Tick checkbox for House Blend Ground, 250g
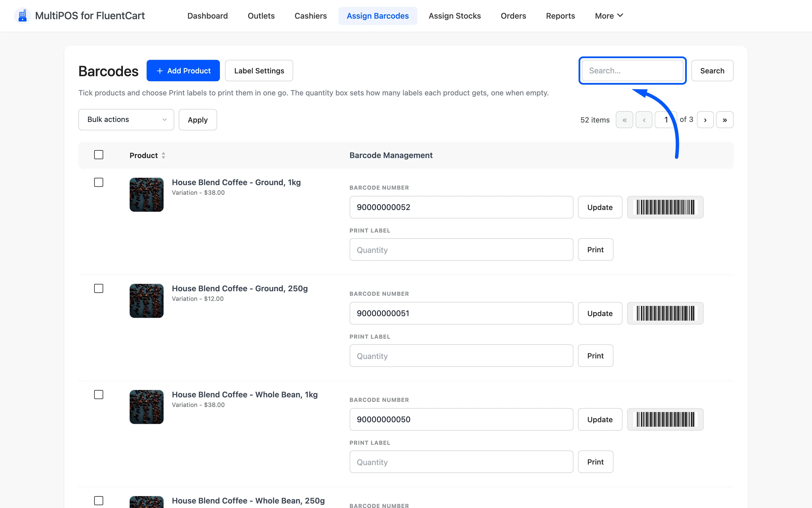This screenshot has height=508, width=812. click(99, 289)
